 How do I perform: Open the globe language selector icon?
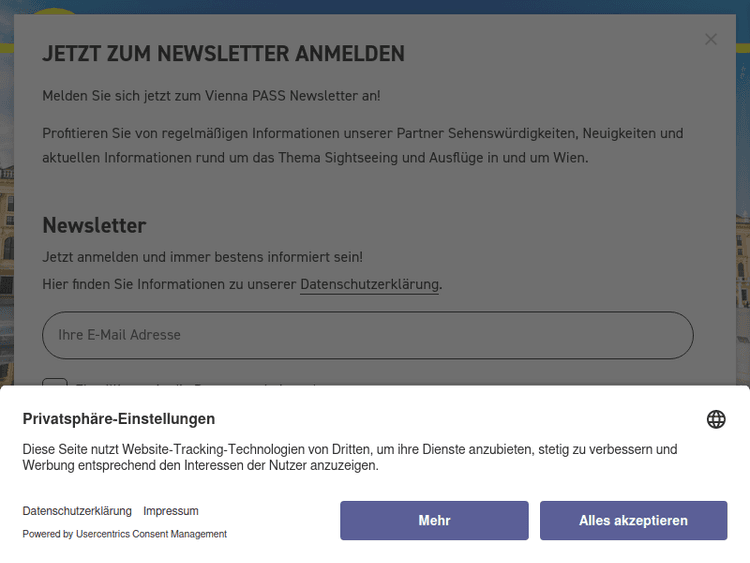tap(716, 419)
